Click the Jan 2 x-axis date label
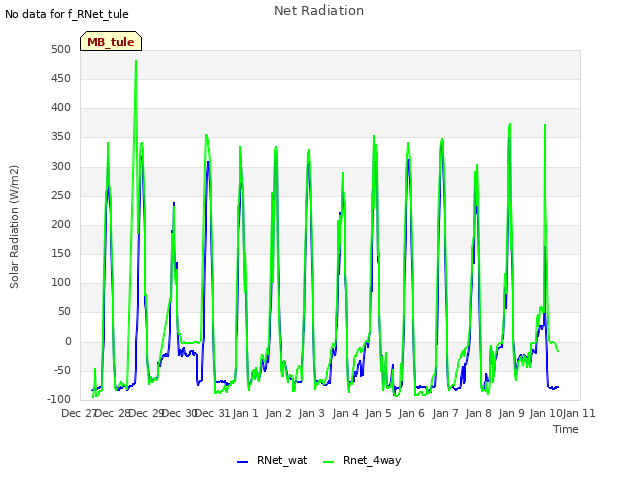Viewport: 640px width, 480px height. 278,413
